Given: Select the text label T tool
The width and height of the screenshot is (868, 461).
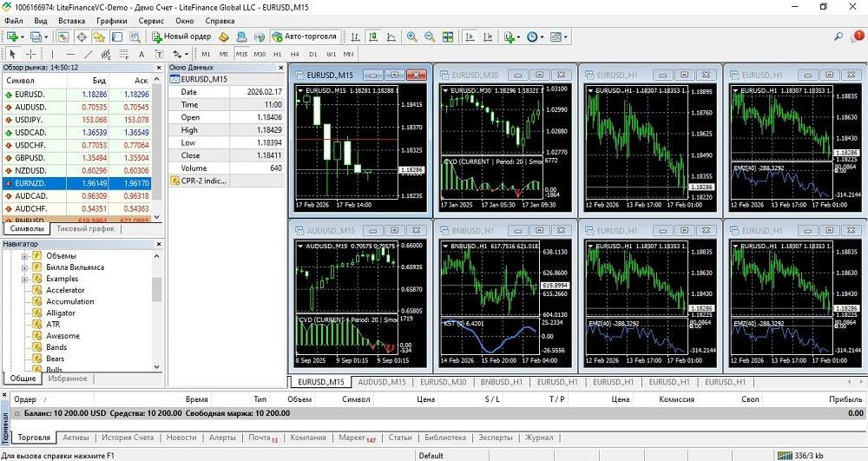Looking at the screenshot, I should (159, 54).
